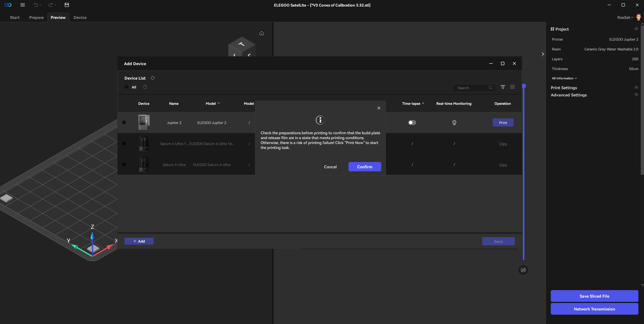Image resolution: width=644 pixels, height=324 pixels.
Task: Click Print for Jupiter 2
Action: click(503, 122)
